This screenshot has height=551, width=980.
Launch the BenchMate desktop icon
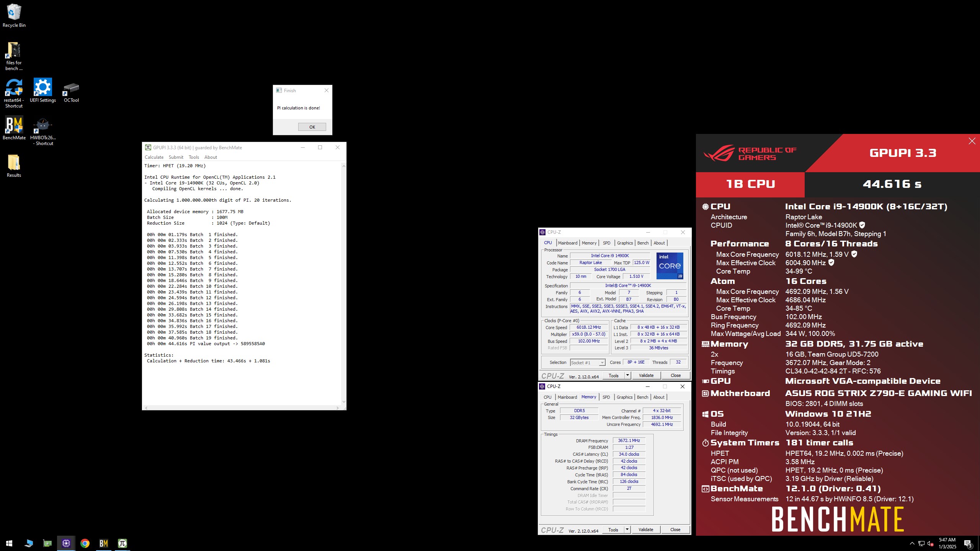pos(14,128)
